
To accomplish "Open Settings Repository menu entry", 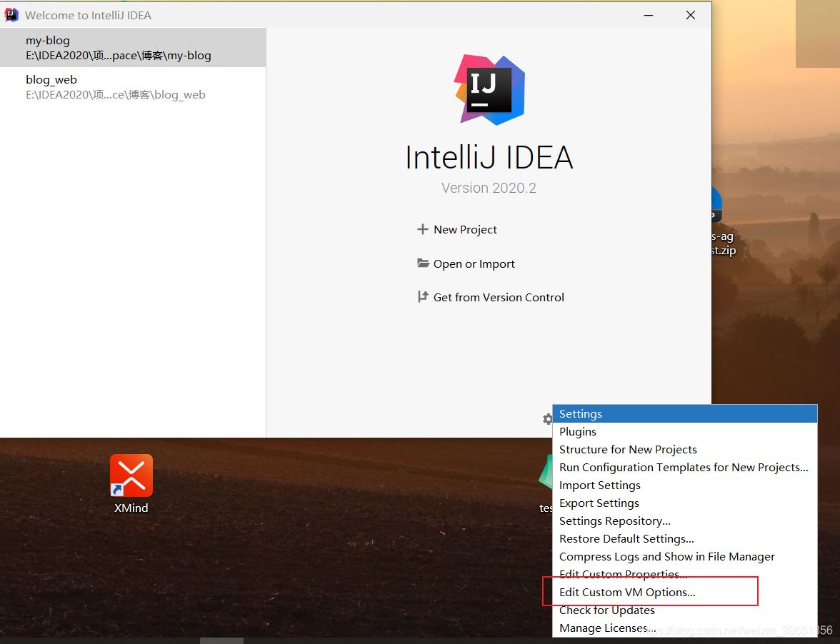I will tap(684, 521).
